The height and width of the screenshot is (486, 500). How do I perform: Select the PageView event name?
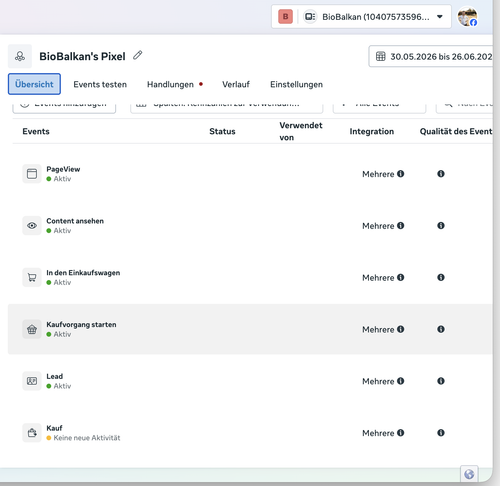coord(63,169)
